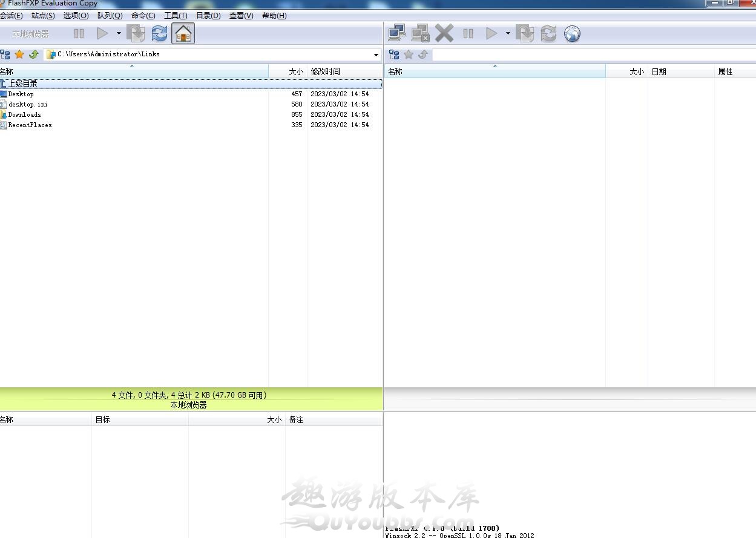Open the 队列(Q) menu
Image resolution: width=756 pixels, height=538 pixels.
point(110,16)
